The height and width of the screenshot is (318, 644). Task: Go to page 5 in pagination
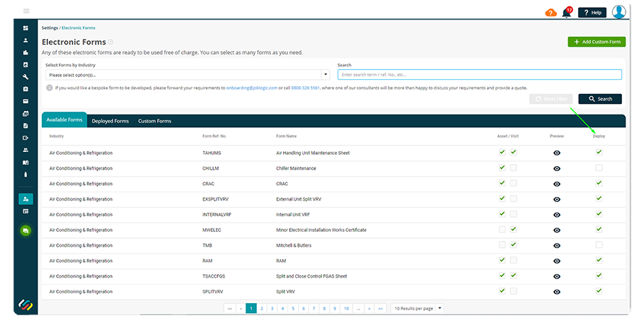[293, 308]
